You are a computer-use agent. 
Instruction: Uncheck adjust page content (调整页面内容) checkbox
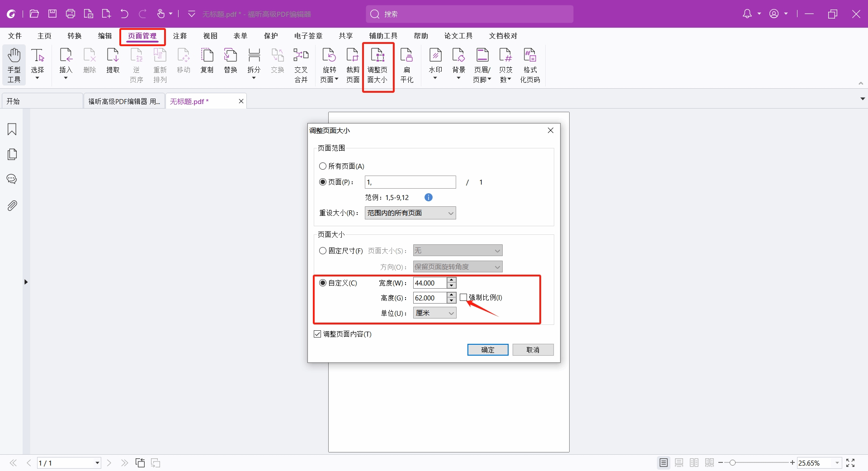317,334
